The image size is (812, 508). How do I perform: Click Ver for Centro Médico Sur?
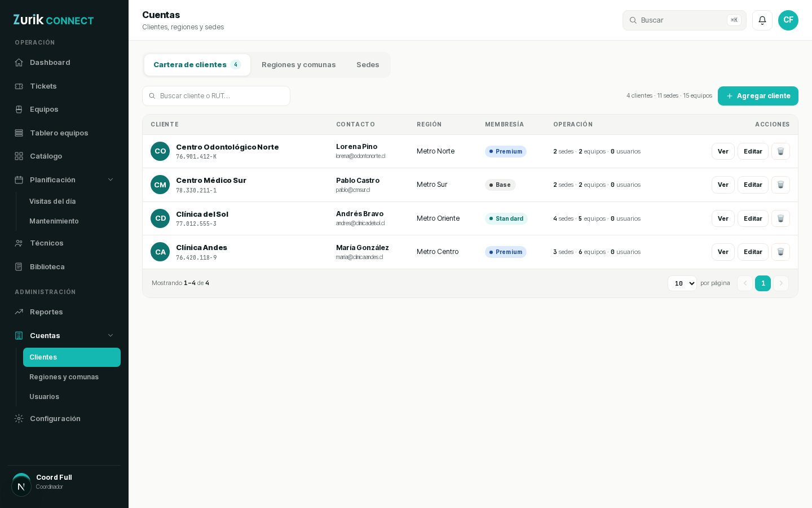723,185
